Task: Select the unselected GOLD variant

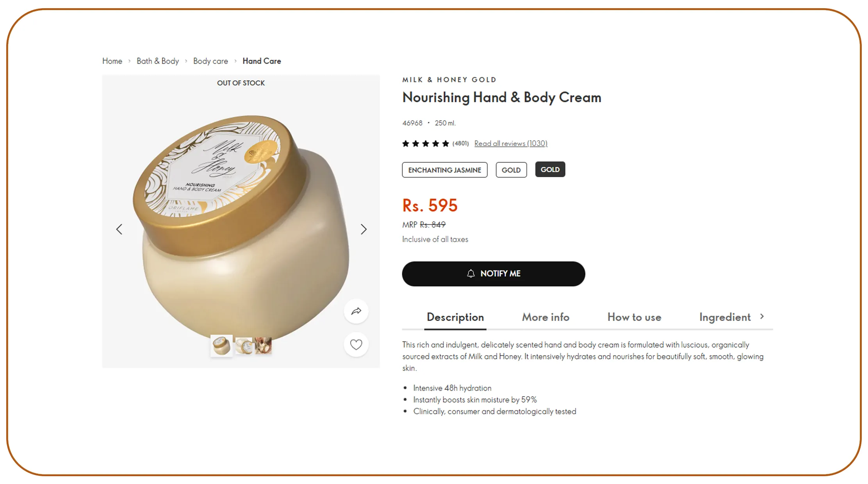Action: [x=511, y=169]
